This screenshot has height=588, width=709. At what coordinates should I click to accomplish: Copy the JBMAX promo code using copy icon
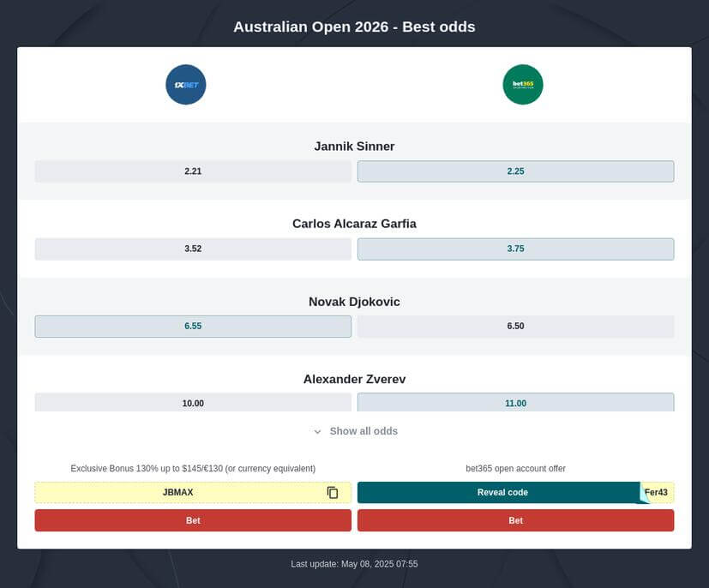(333, 492)
